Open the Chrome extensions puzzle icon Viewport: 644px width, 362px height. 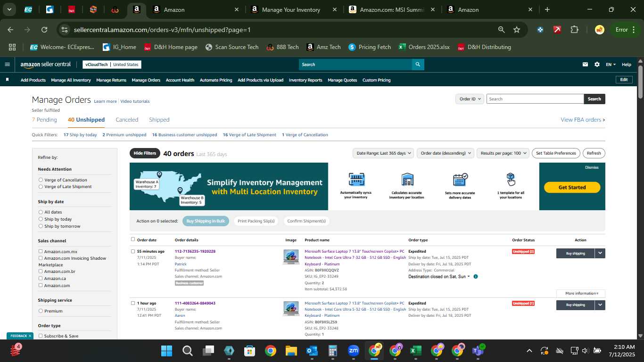tap(574, 30)
